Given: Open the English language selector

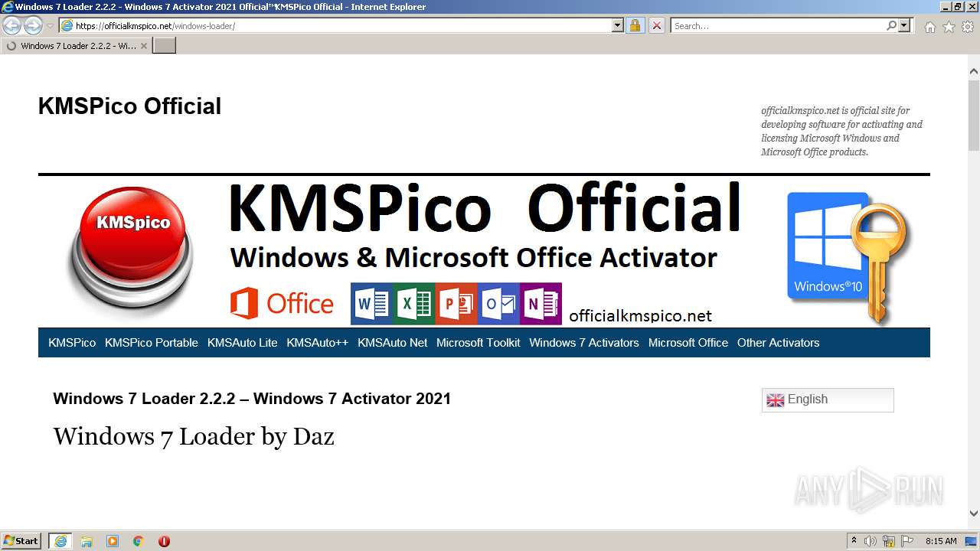Looking at the screenshot, I should [x=828, y=399].
